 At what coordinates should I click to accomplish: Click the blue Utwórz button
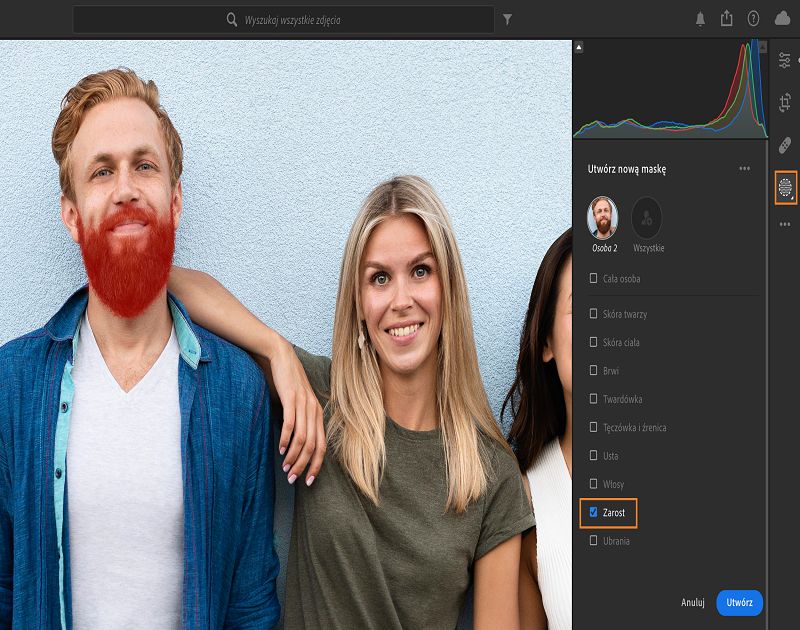(739, 602)
